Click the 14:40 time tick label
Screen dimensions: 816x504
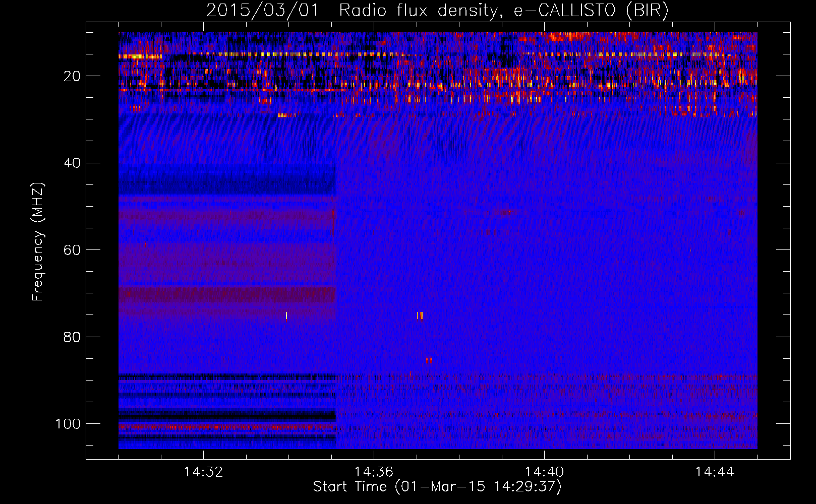(544, 472)
